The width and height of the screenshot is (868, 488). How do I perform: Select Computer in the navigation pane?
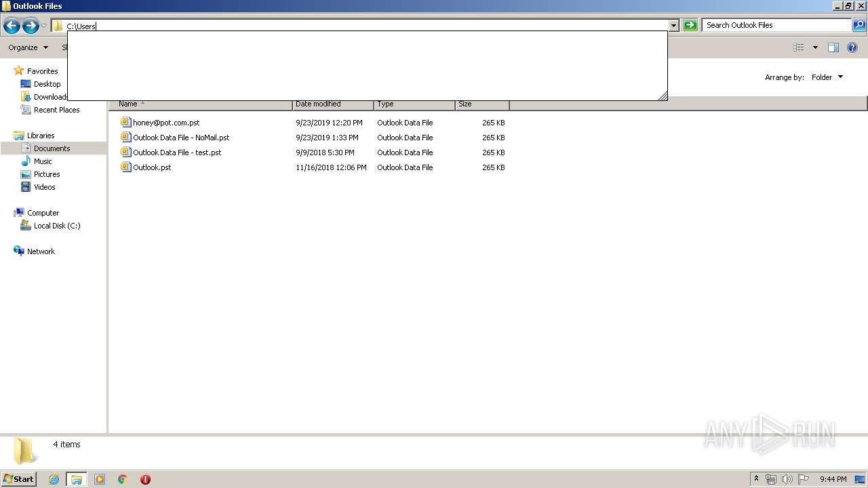click(x=43, y=213)
